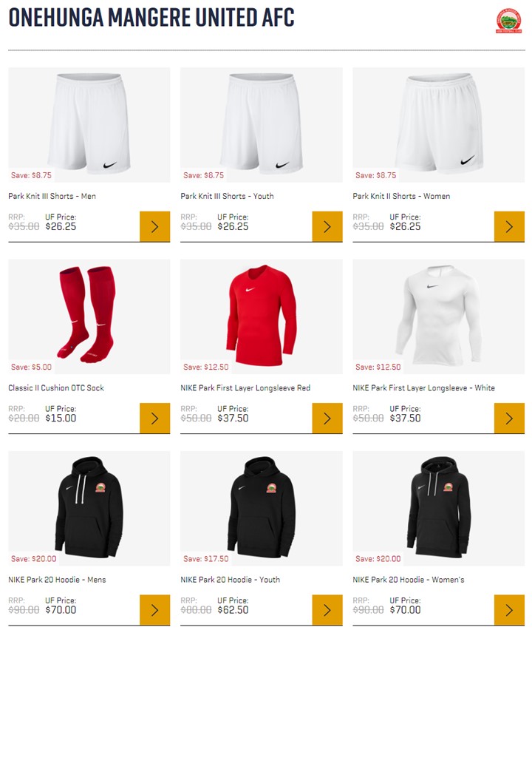This screenshot has height=769, width=532.
Task: Click NIKE Park 20 Hoodie - Women's title
Action: (x=409, y=580)
